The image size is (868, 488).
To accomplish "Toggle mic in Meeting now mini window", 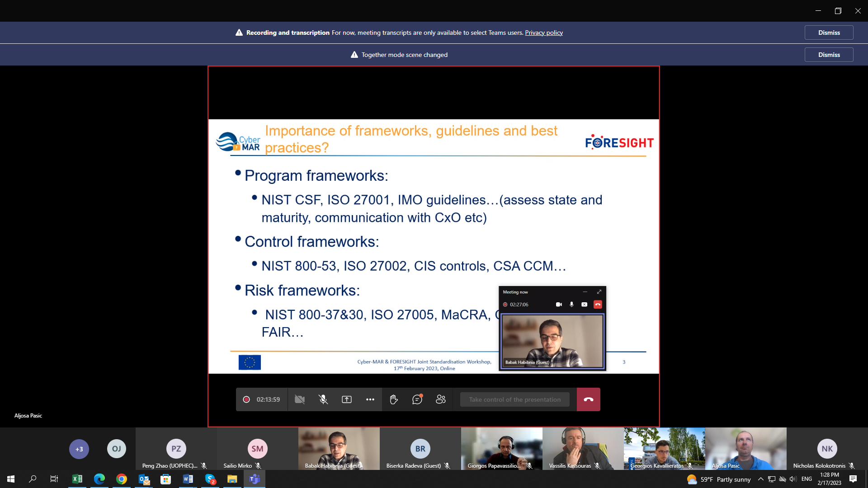I will pos(571,305).
